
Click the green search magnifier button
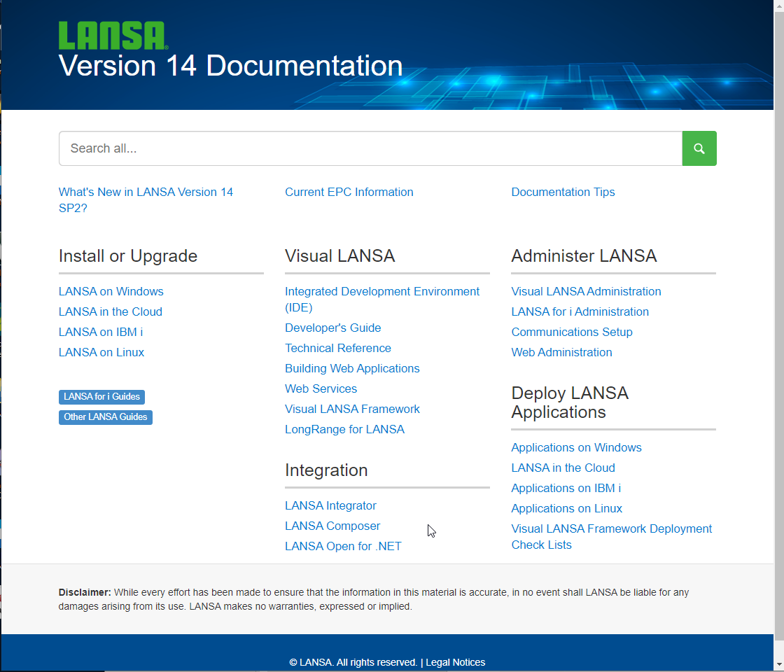[x=699, y=148]
